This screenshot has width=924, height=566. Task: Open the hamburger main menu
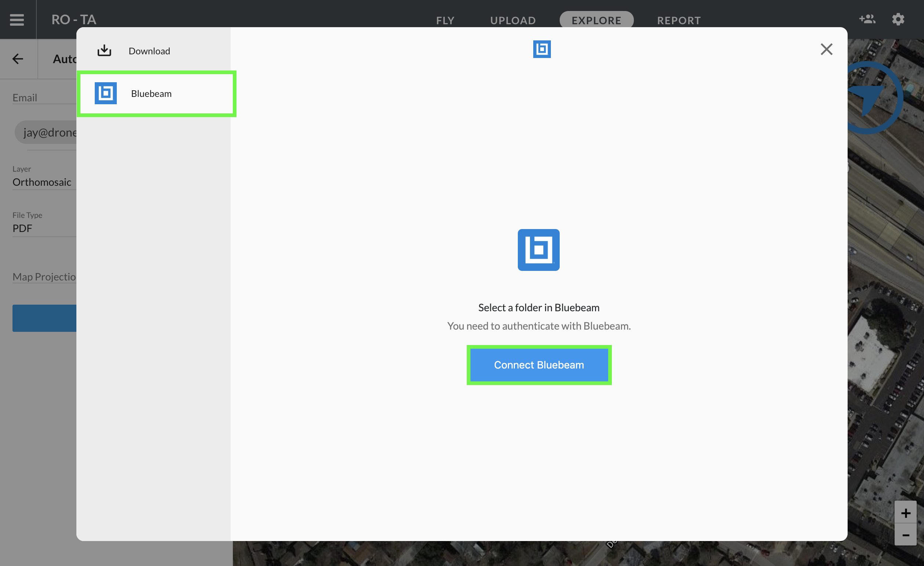[17, 19]
